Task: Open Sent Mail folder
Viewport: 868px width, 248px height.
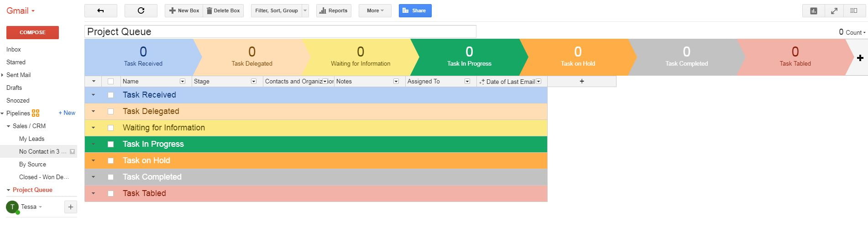Action: click(19, 75)
